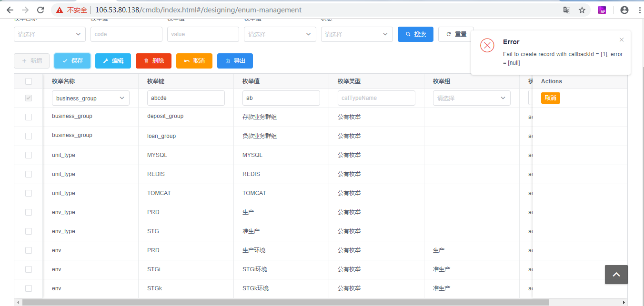Select the loan_group row checkbox

point(29,136)
